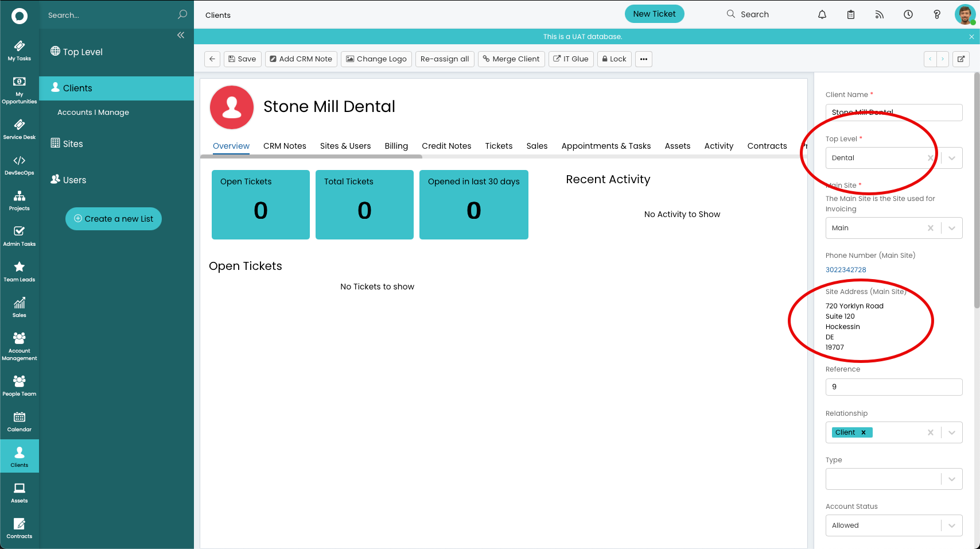Image resolution: width=980 pixels, height=549 pixels.
Task: Click Add CRM Note button
Action: coord(301,59)
